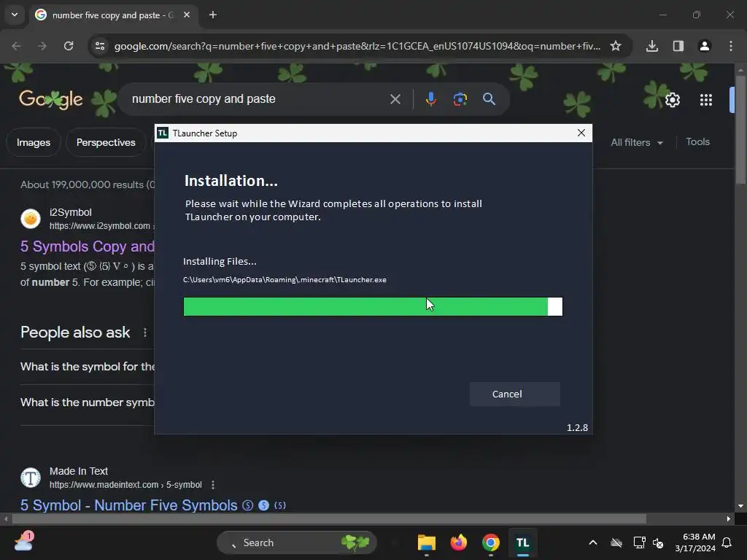View site information icon in address bar

[x=100, y=46]
